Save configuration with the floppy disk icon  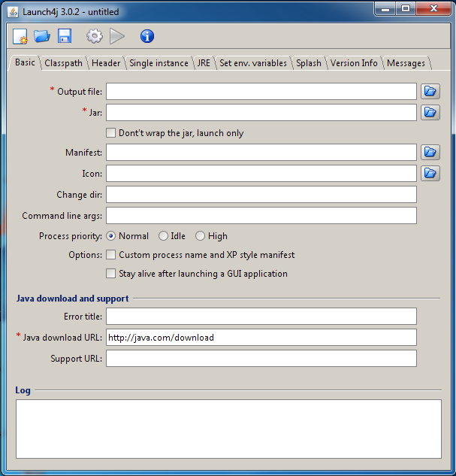65,36
